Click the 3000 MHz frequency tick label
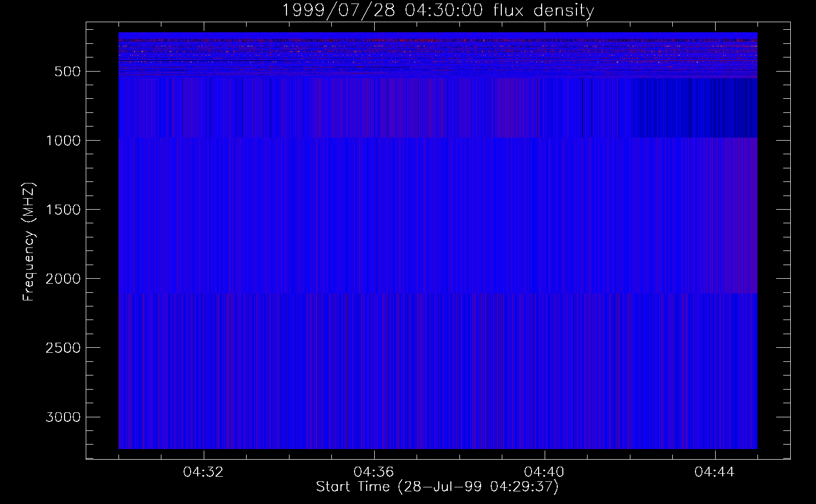Image resolution: width=816 pixels, height=504 pixels. 63,417
